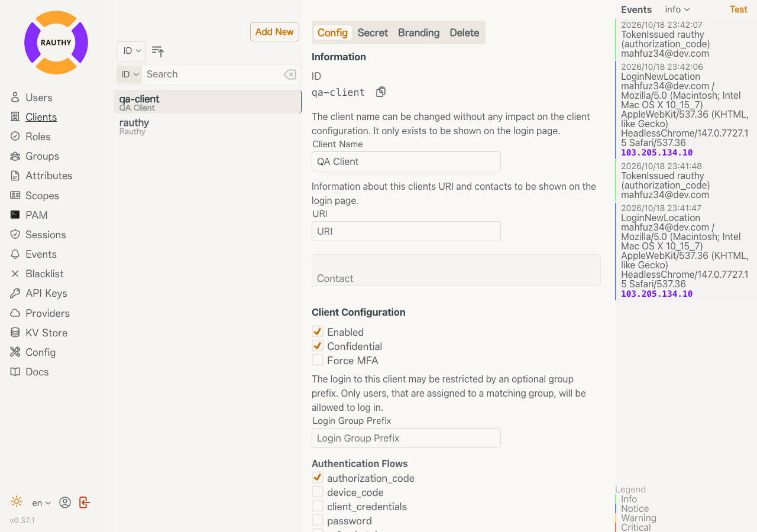Click the Blacklist X icon

pos(15,274)
